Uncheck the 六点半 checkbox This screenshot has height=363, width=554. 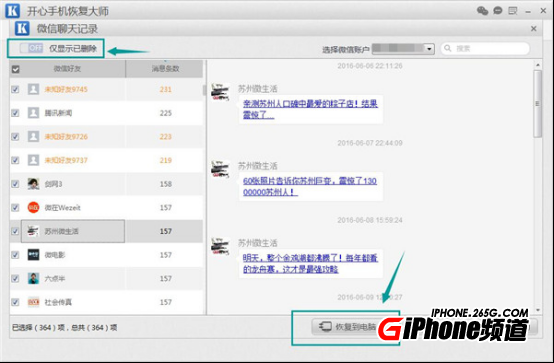coord(15,279)
